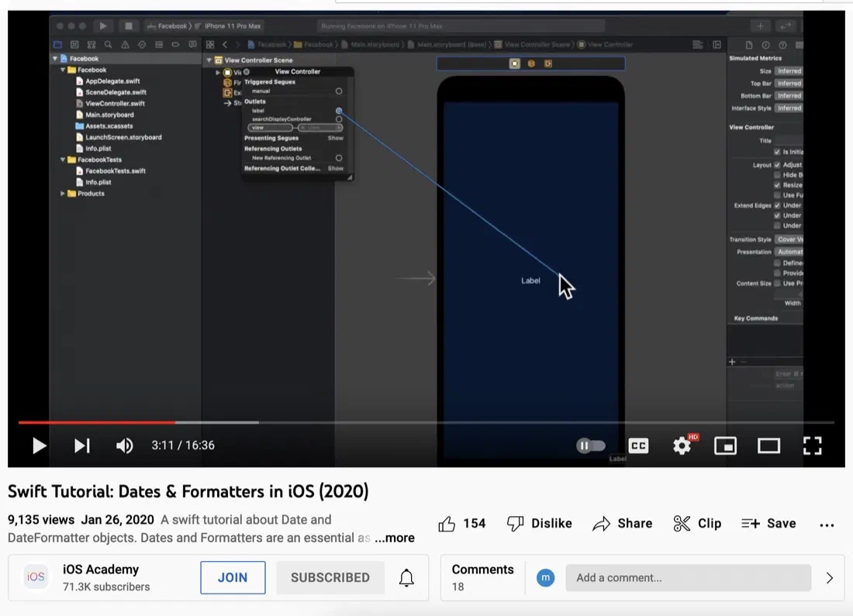The image size is (853, 616).
Task: Toggle notification bell for iOS Academy
Action: [x=406, y=577]
